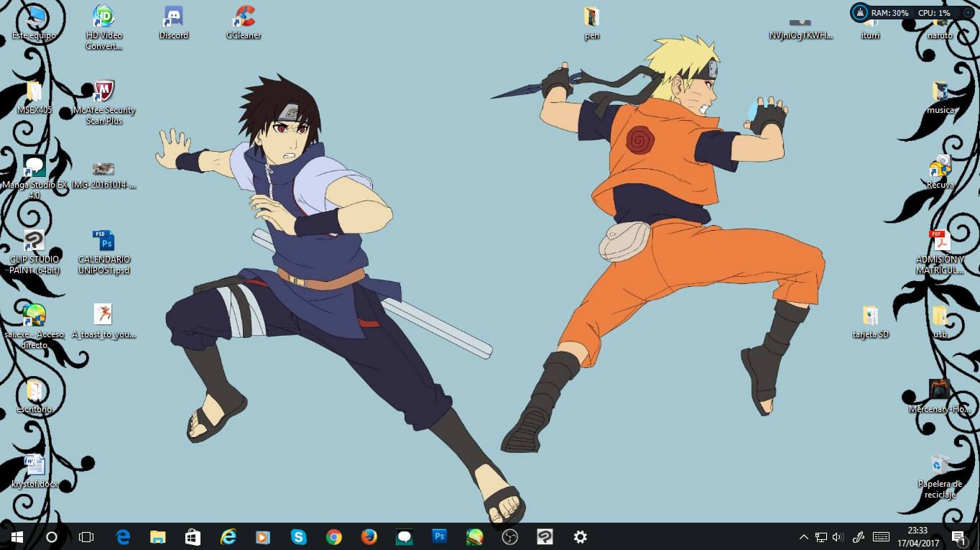Click the broom clean icon in RAM widget
The image size is (980, 550).
pos(860,12)
